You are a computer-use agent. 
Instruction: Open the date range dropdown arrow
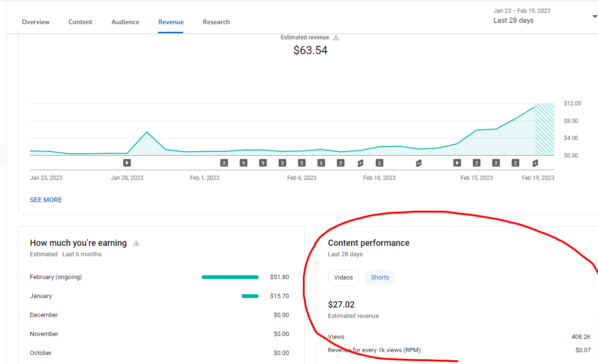(595, 17)
